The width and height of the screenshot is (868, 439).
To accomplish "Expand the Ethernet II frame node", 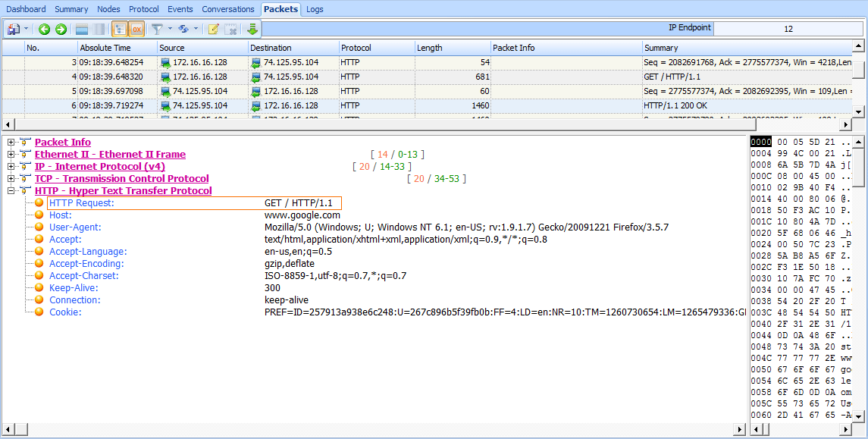I will click(x=11, y=155).
